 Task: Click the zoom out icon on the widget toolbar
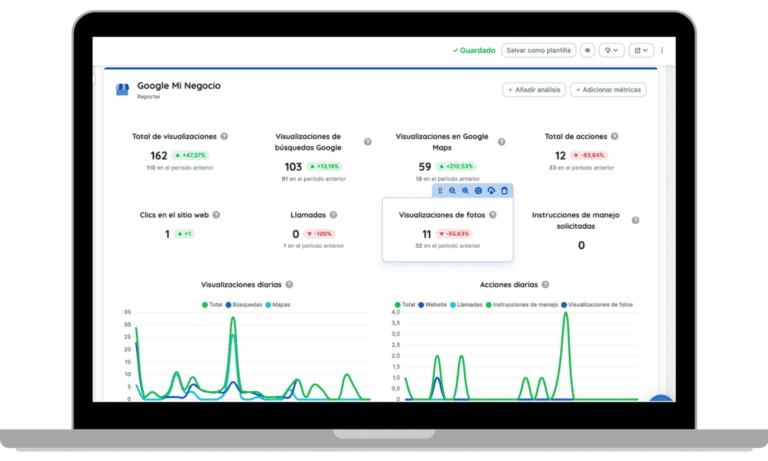pos(452,190)
